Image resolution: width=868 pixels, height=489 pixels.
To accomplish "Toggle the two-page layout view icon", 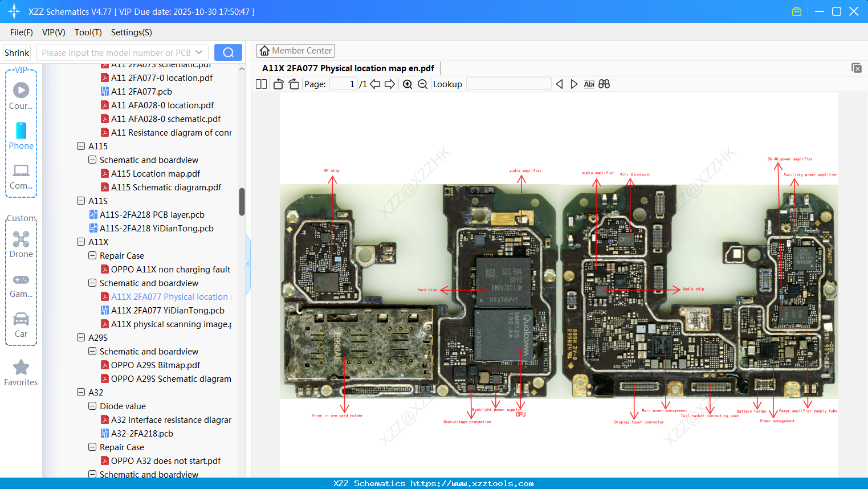I will pyautogui.click(x=262, y=84).
